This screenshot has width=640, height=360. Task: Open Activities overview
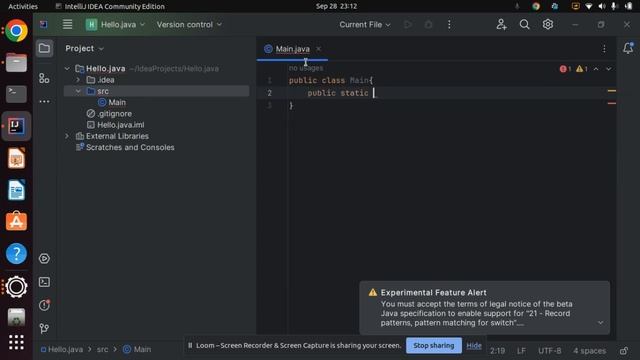coord(23,6)
